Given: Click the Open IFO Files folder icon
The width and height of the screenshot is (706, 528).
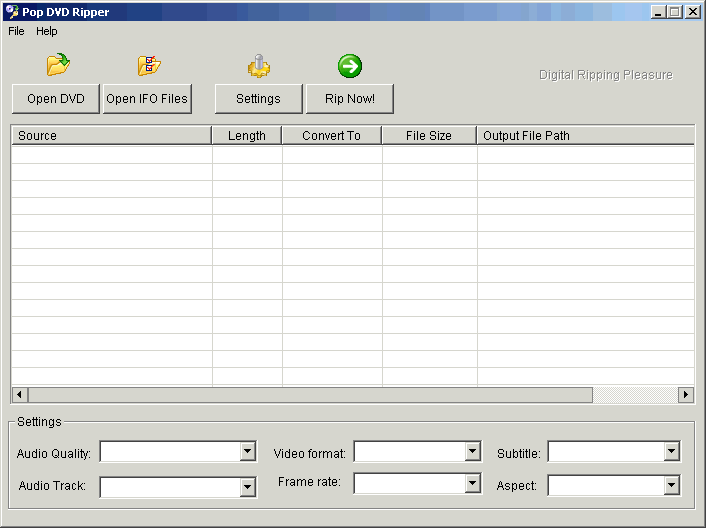Looking at the screenshot, I should [x=149, y=66].
